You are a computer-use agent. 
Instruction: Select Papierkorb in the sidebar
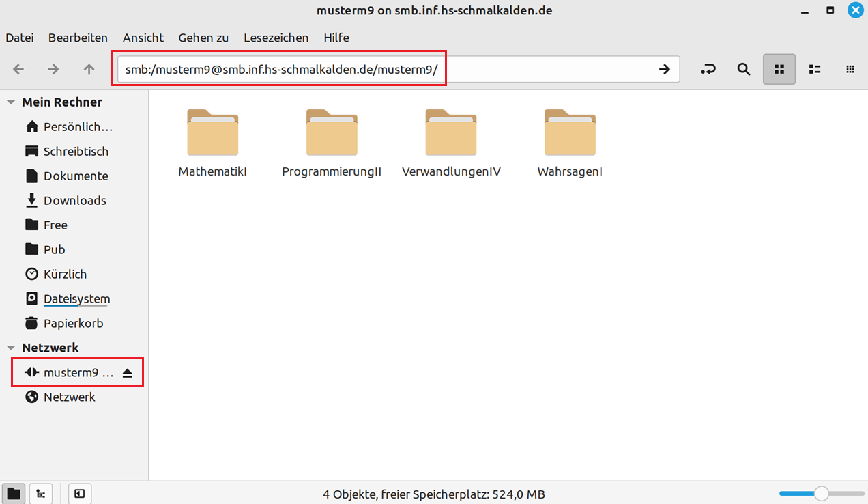pyautogui.click(x=74, y=323)
